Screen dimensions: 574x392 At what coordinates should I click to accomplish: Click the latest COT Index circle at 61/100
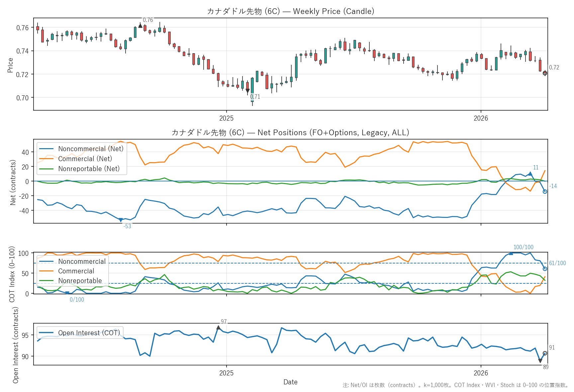coord(545,269)
